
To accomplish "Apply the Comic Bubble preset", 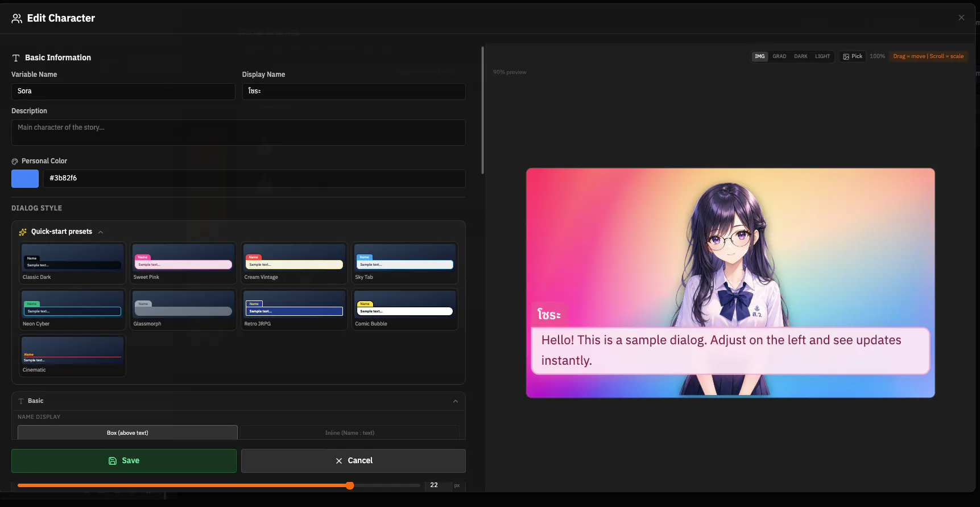I will pos(405,310).
